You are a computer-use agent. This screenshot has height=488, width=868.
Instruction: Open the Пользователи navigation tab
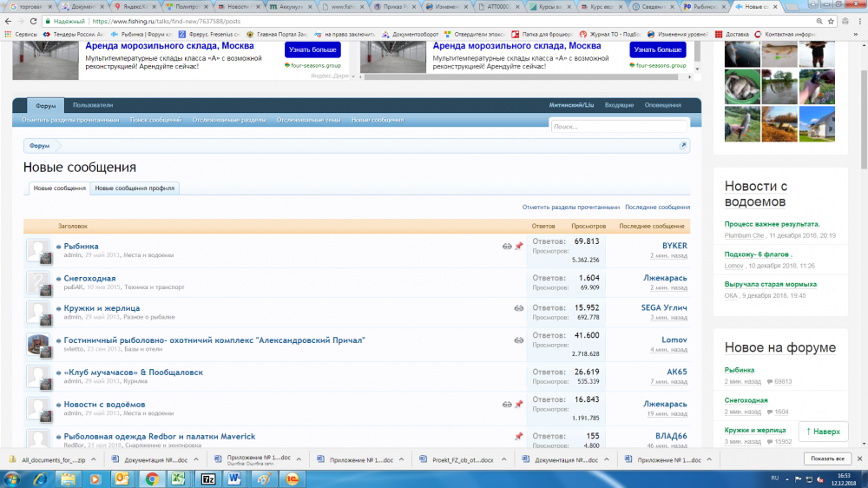pyautogui.click(x=92, y=105)
